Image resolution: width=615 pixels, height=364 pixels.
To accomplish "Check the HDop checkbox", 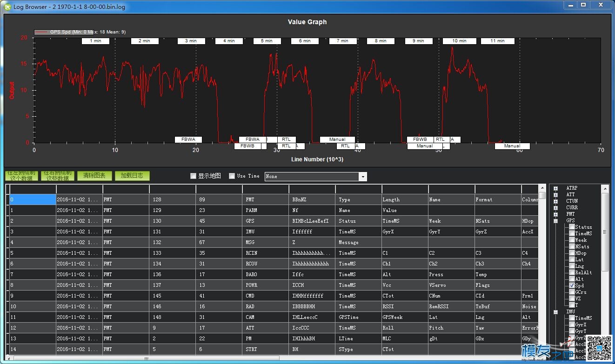I will pos(572,253).
